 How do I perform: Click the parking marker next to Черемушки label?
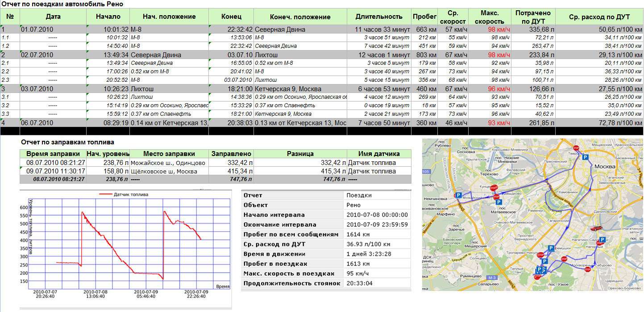(x=551, y=248)
